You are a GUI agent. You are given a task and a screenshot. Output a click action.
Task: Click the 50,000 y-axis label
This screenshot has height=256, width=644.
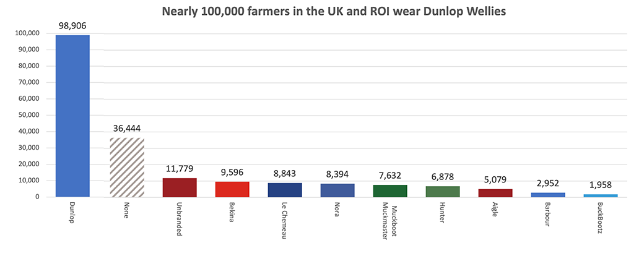point(28,115)
